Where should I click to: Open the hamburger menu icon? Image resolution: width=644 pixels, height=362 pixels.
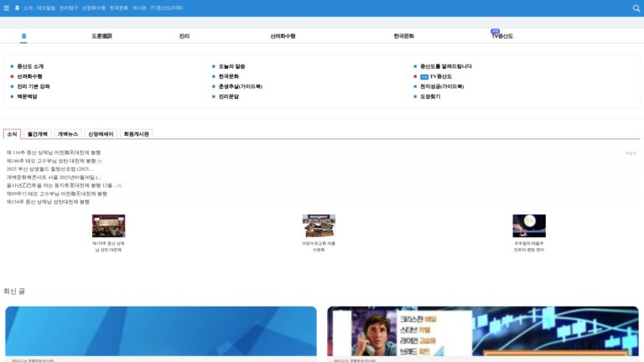(6, 8)
